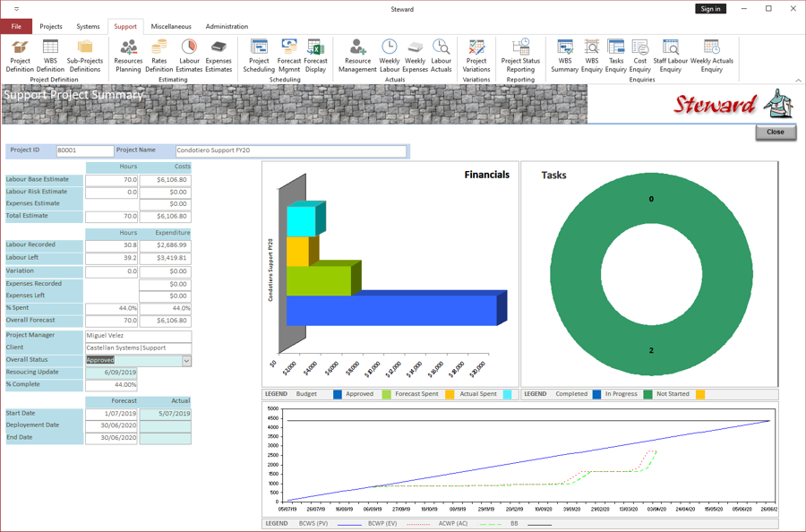Click the blue Budget bar in Financials
The height and width of the screenshot is (532, 806).
click(391, 310)
